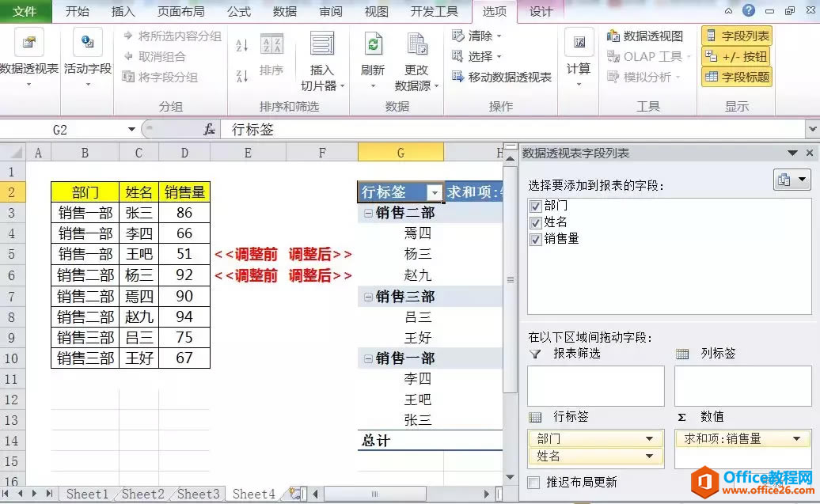
Task: Sort descending Z to A icon
Action: (241, 76)
